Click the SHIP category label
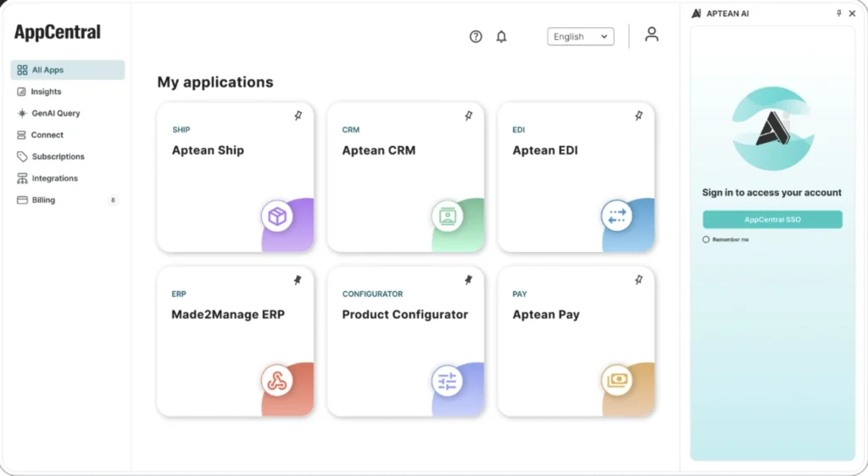This screenshot has width=868, height=476. 181,130
